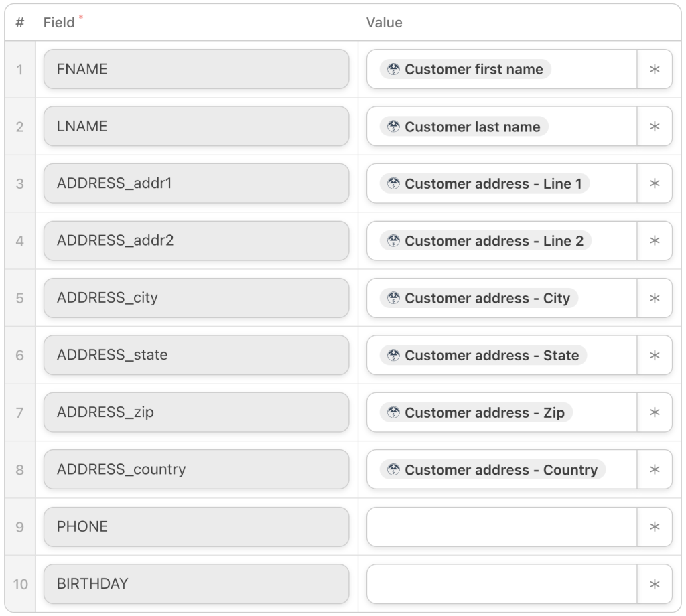The width and height of the screenshot is (686, 616).
Task: Open the variable picker for the LNAME value
Action: pyautogui.click(x=655, y=127)
